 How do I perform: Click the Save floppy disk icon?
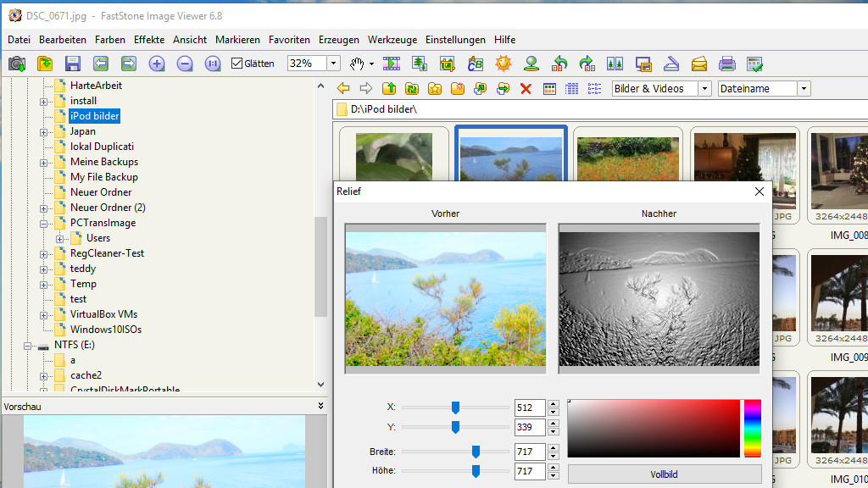coord(73,64)
